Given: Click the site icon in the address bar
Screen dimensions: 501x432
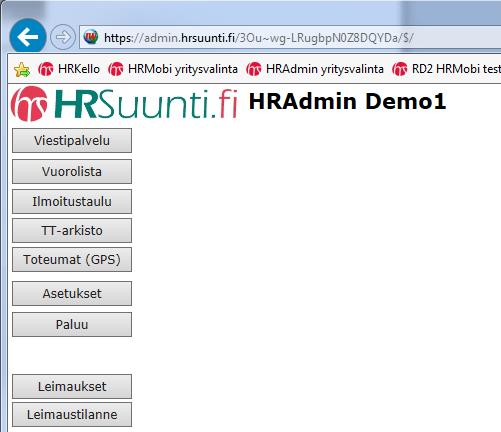Looking at the screenshot, I should click(91, 37).
